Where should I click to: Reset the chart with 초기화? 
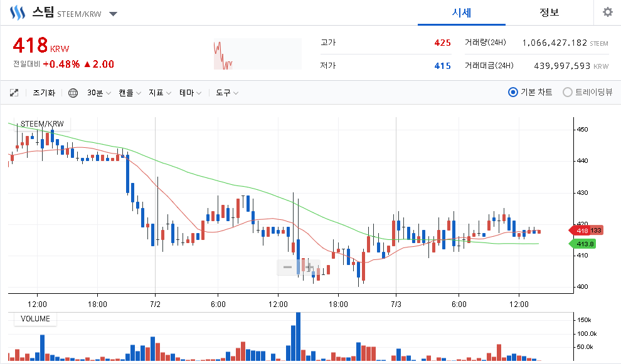click(x=44, y=93)
